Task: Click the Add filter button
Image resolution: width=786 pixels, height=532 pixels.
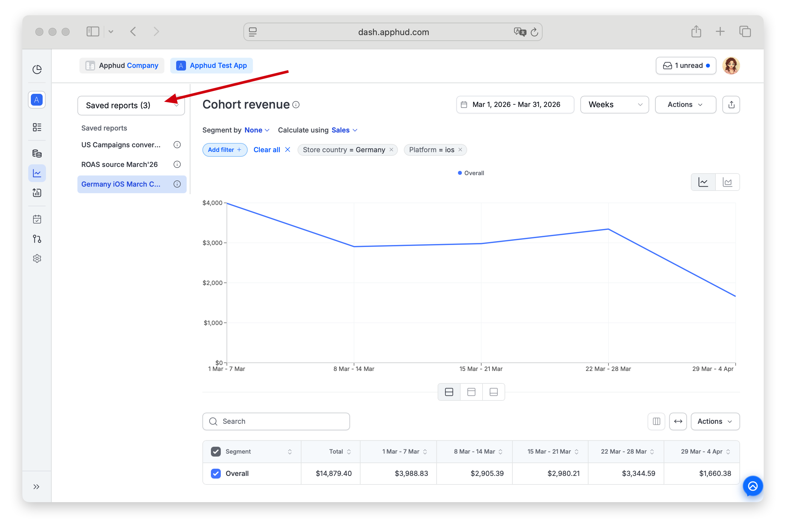Action: pyautogui.click(x=225, y=150)
